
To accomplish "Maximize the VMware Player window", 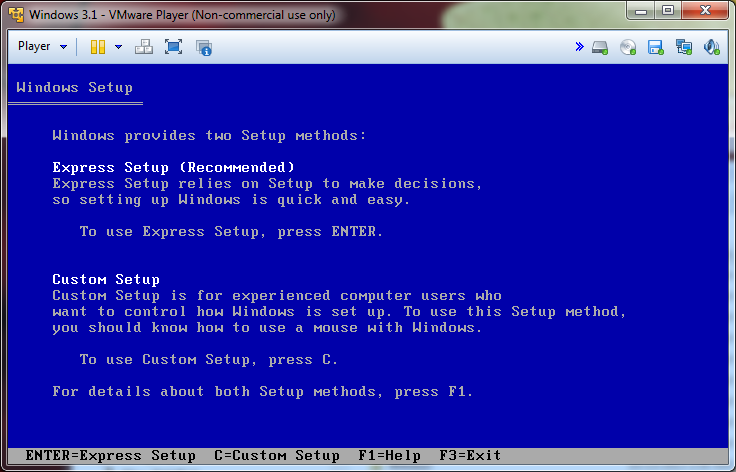I will click(667, 13).
